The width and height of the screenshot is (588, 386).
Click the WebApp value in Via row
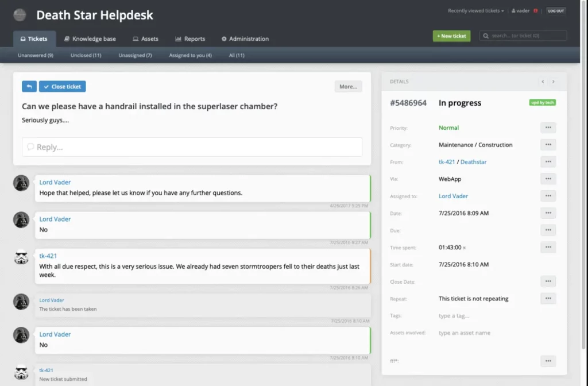click(x=450, y=179)
